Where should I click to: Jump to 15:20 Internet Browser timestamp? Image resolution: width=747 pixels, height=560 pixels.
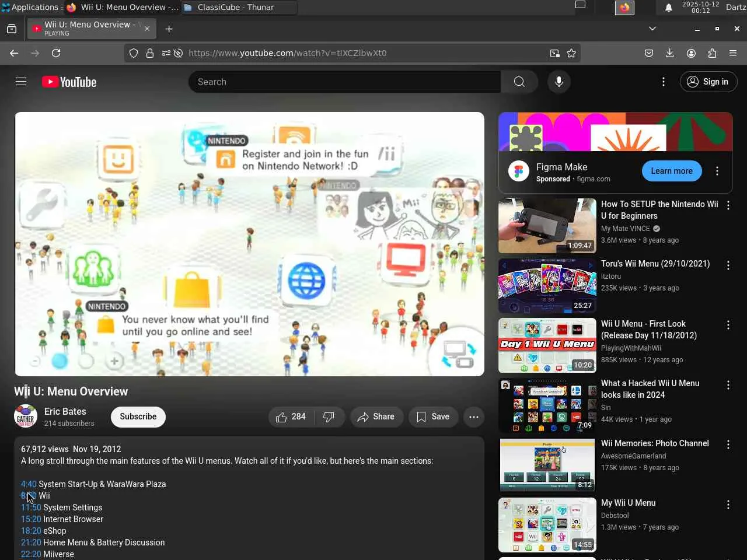click(x=31, y=519)
